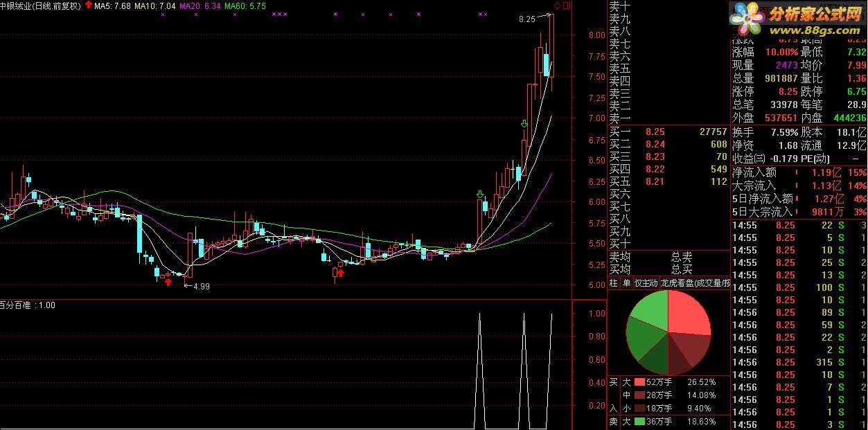This screenshot has width=868, height=430.
Task: Select the 买五 8.21 order row
Action: click(668, 181)
